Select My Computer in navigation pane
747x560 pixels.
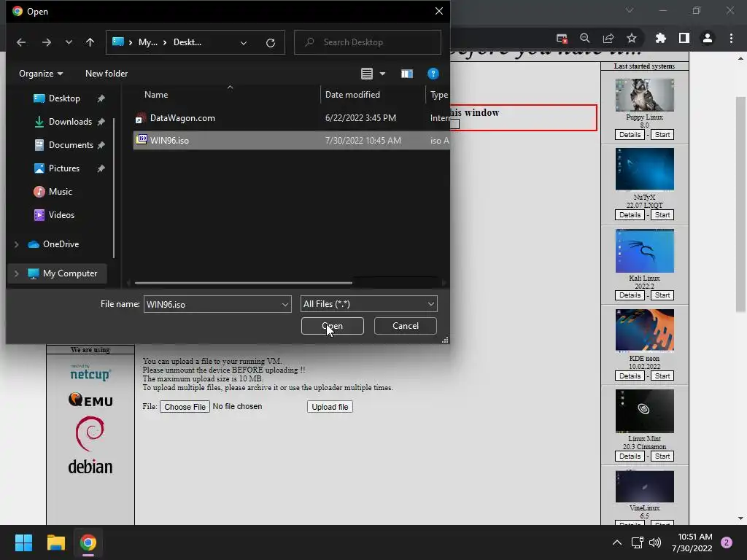(69, 274)
